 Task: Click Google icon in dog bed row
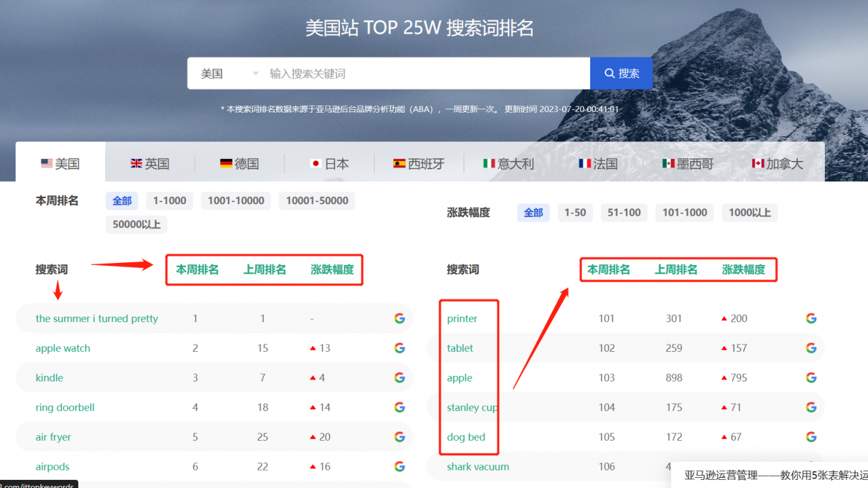tap(811, 437)
